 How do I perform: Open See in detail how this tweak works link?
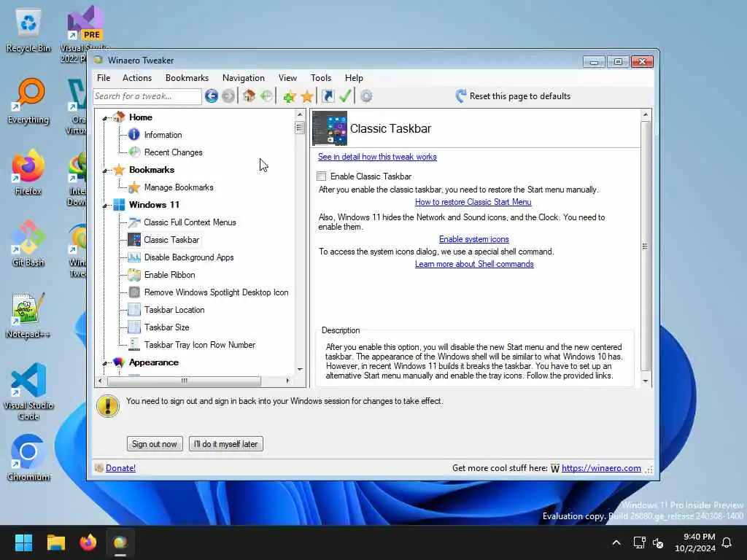tap(377, 157)
